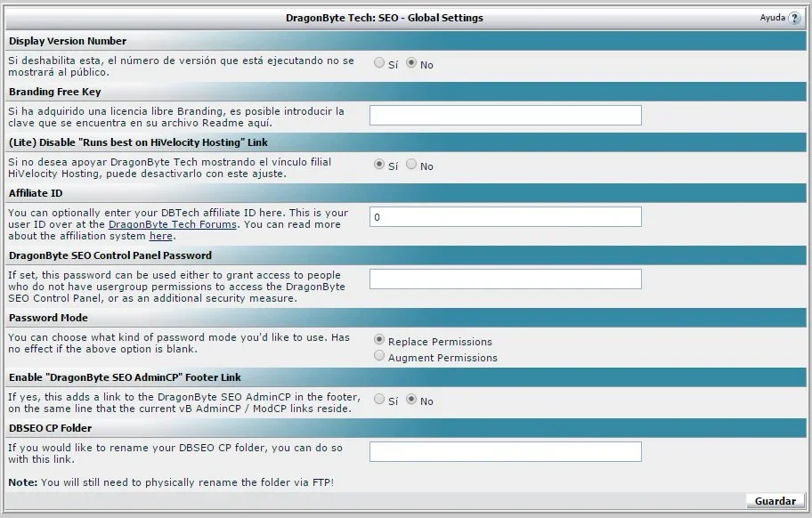This screenshot has height=518, width=812.
Task: Select Replace Permissions password mode
Action: coord(379,339)
